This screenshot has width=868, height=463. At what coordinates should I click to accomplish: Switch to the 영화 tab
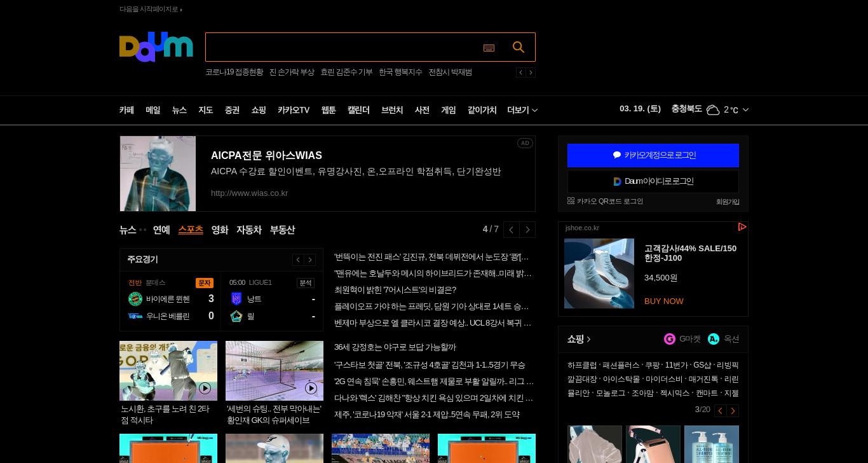[x=219, y=230]
